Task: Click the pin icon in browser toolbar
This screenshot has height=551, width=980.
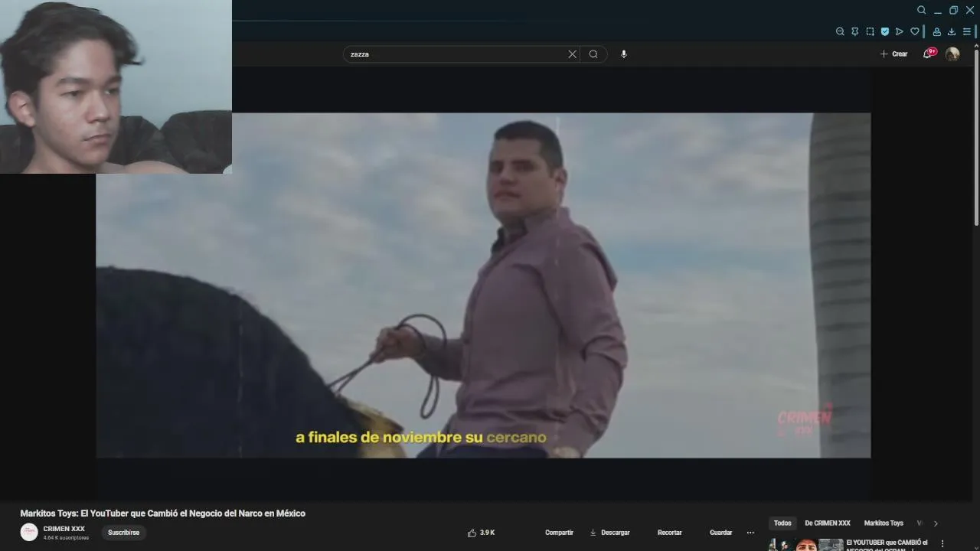Action: coord(855,31)
